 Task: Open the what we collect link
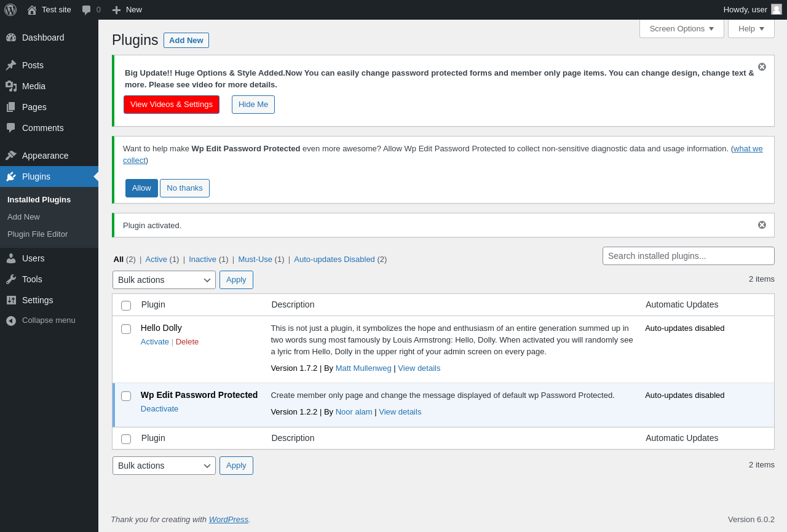[748, 149]
